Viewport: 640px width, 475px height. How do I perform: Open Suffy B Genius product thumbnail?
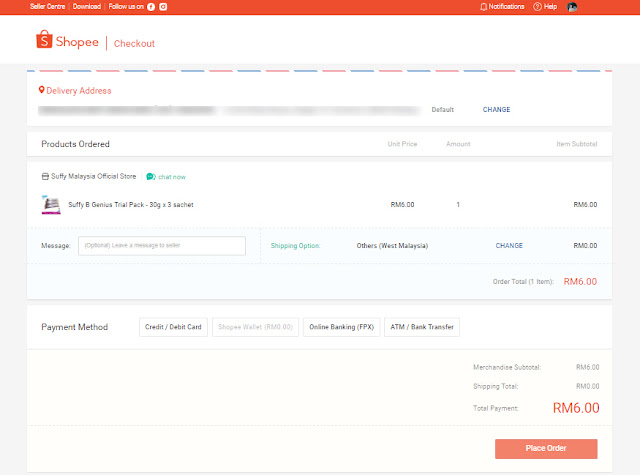pos(51,204)
